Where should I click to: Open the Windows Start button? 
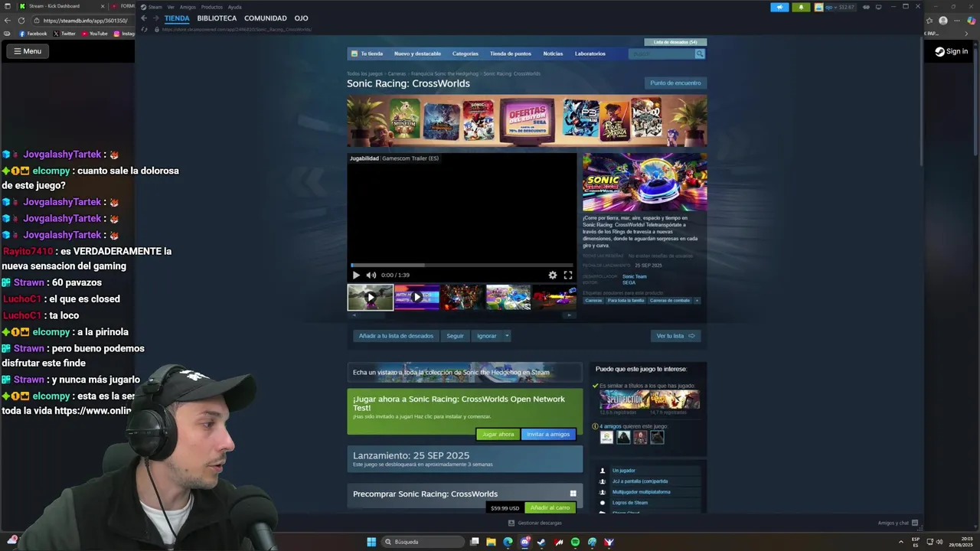coord(371,542)
